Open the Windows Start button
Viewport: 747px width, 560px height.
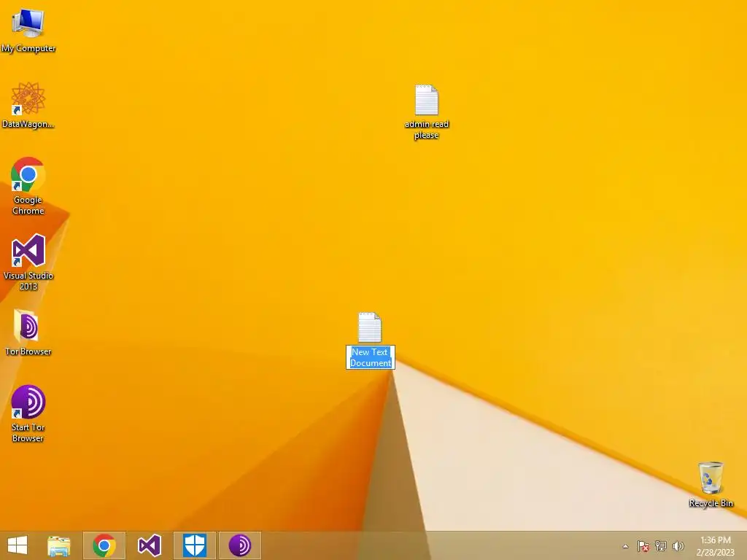(18, 545)
